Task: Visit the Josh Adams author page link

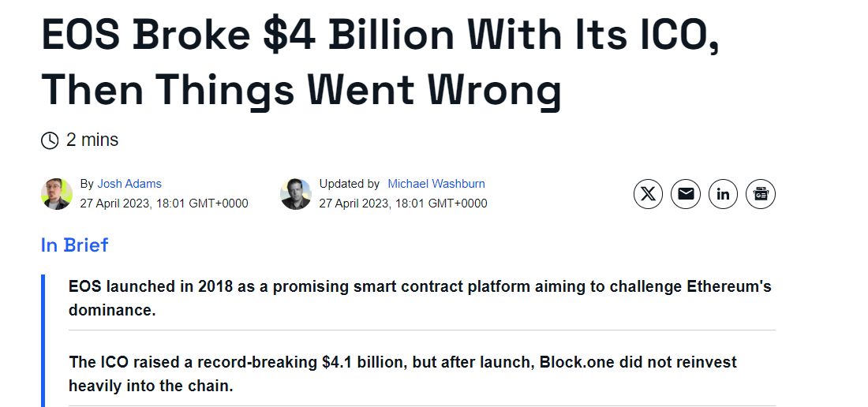Action: tap(129, 184)
